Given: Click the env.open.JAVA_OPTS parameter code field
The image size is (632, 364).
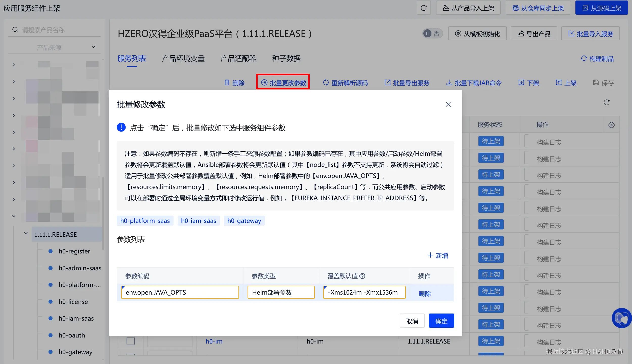Looking at the screenshot, I should pyautogui.click(x=180, y=292).
